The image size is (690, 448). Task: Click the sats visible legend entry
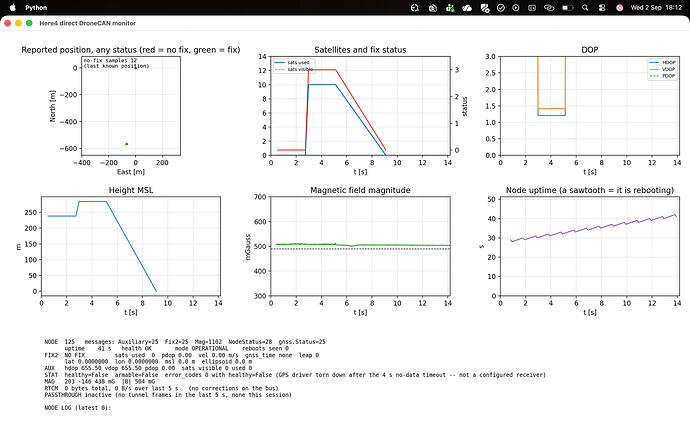[294, 69]
